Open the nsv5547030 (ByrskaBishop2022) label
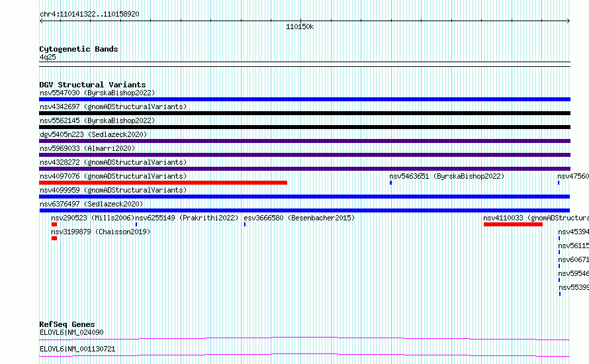This screenshot has width=589, height=364. click(x=97, y=93)
